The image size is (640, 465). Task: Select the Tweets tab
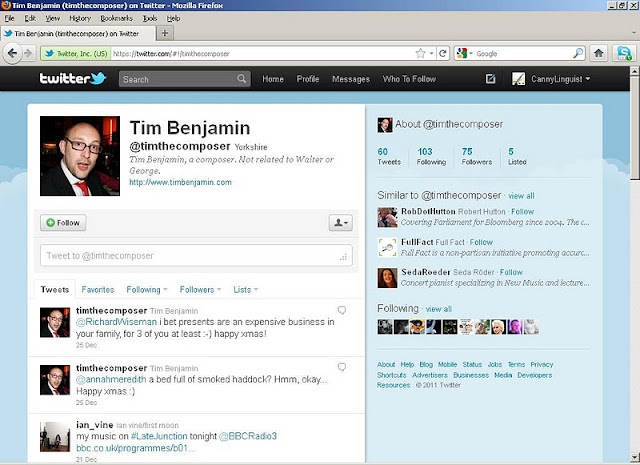tap(55, 289)
